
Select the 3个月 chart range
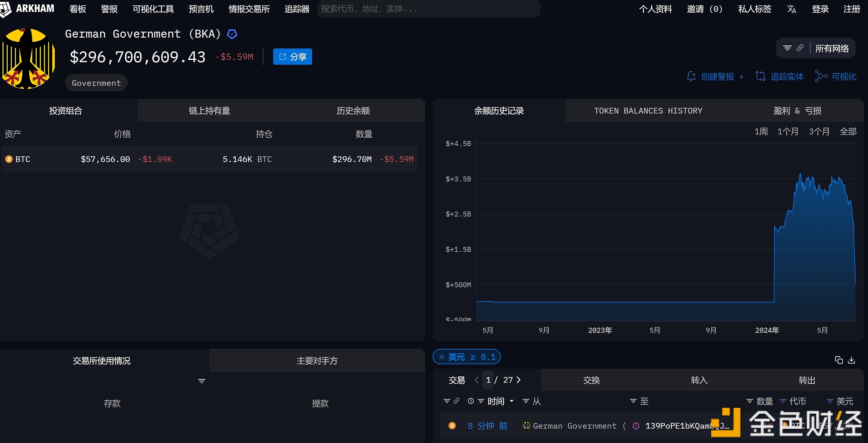819,131
